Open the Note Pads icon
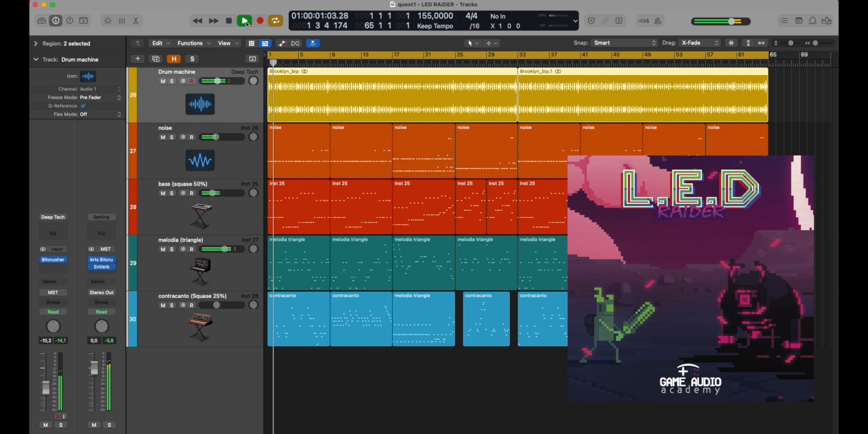Viewport: 868px width, 434px height. pos(799,21)
